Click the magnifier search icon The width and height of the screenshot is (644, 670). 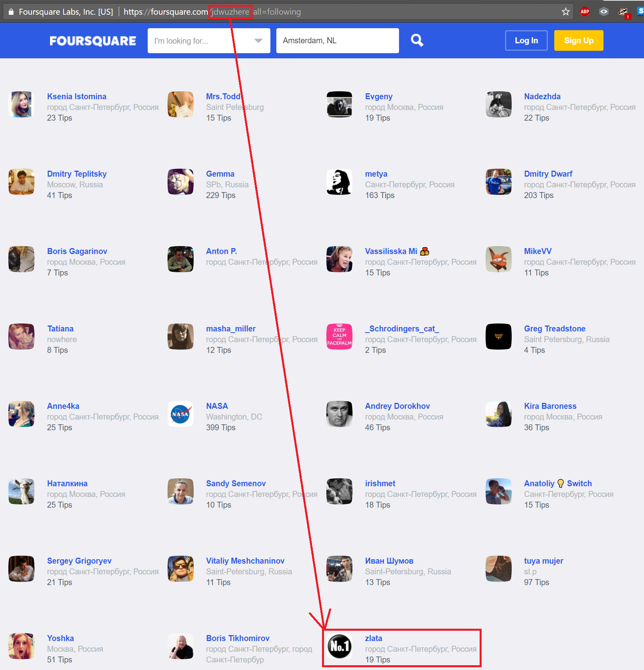(417, 40)
